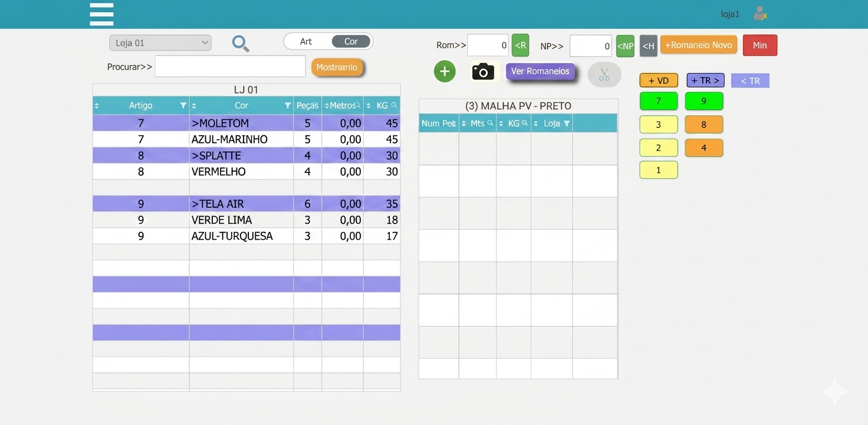Click the magnifying glass search icon

point(240,43)
